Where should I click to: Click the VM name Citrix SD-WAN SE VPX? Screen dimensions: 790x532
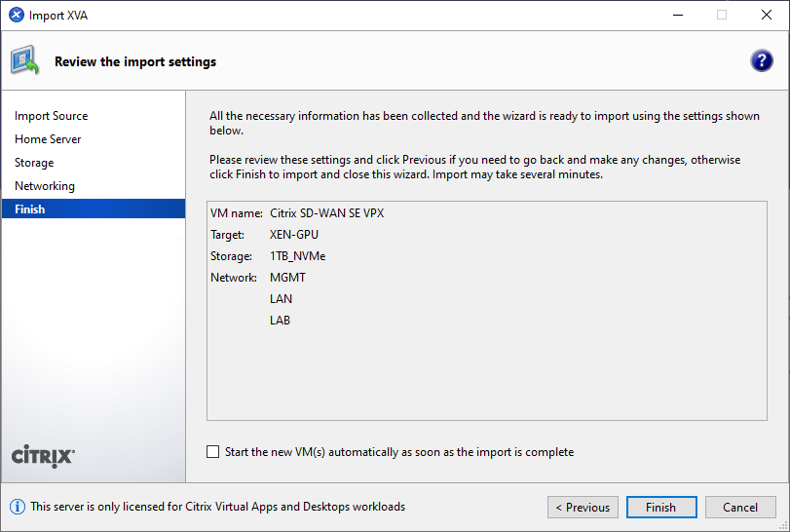click(326, 213)
